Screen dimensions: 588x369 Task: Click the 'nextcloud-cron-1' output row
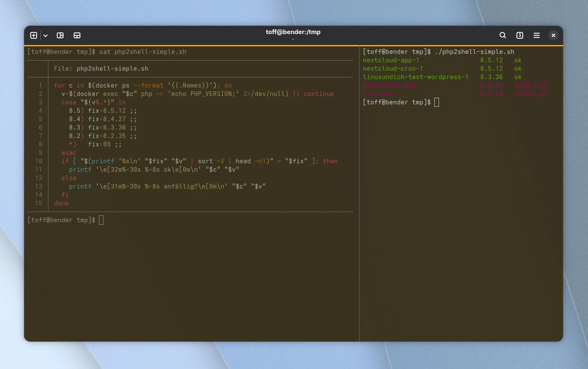pyautogui.click(x=442, y=69)
